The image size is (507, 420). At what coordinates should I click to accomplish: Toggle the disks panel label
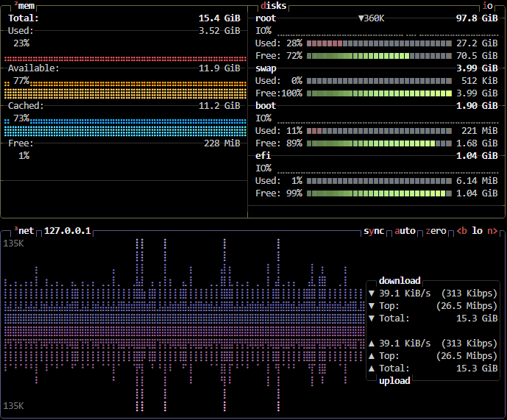click(x=273, y=6)
